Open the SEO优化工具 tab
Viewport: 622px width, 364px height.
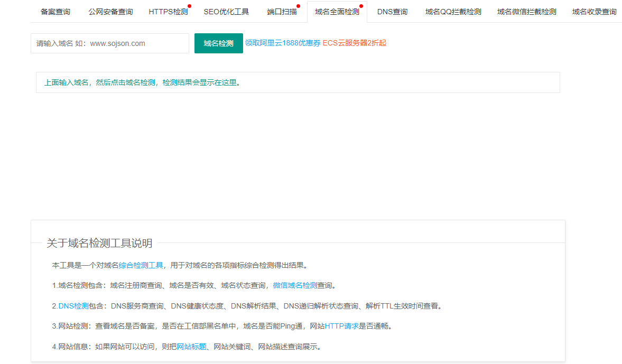pyautogui.click(x=226, y=12)
